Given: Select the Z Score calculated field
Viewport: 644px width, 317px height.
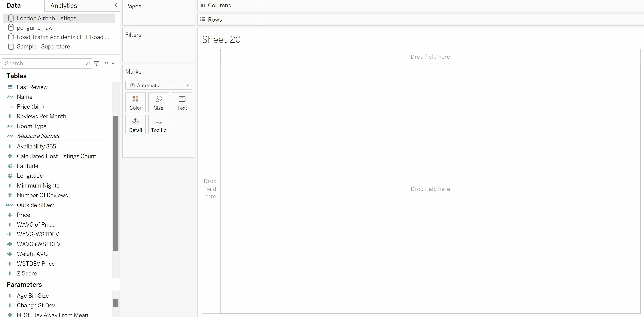Looking at the screenshot, I should point(27,273).
